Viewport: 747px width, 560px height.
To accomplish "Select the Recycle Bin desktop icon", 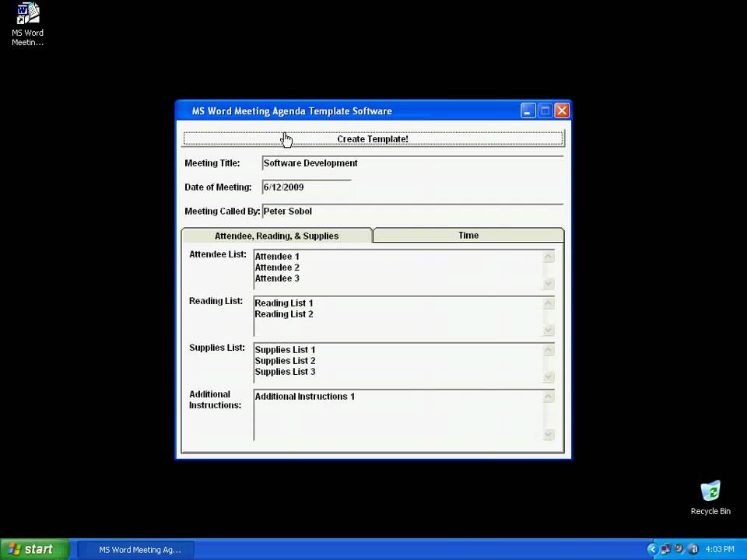I will point(710,498).
